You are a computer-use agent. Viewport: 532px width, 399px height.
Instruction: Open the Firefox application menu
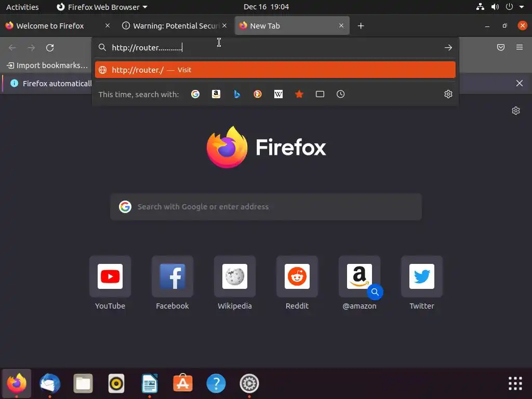pyautogui.click(x=520, y=47)
